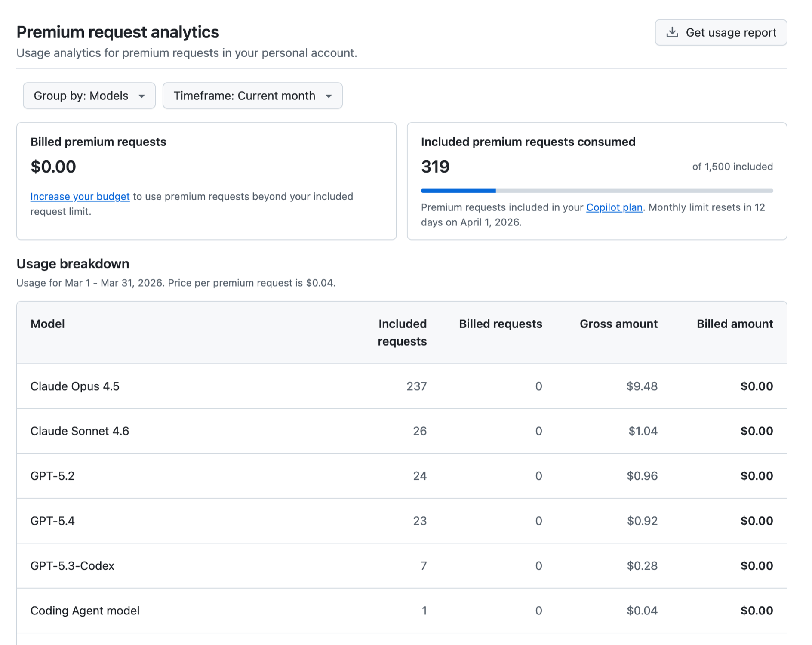Click the Coding Agent model name
The image size is (812, 645).
point(85,611)
